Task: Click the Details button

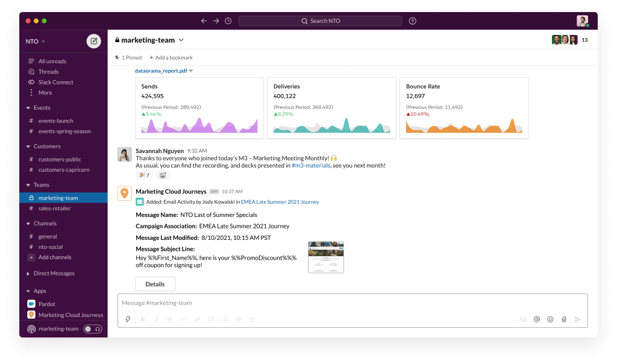Action: tap(155, 284)
